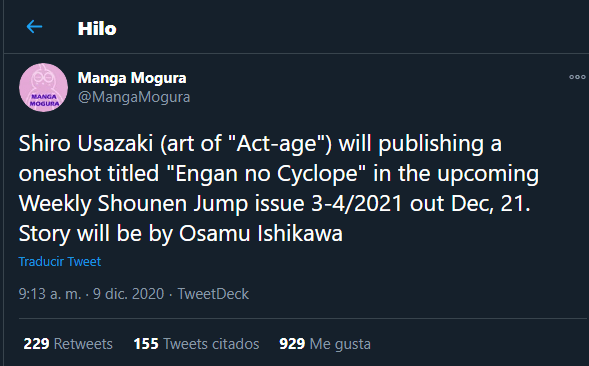589x366 pixels.
Task: Click the likes count number 929
Action: tap(292, 344)
